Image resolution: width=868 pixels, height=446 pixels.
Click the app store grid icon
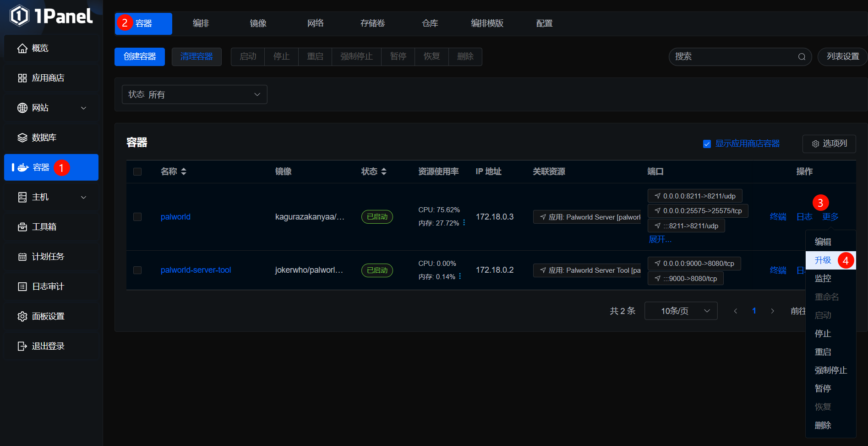tap(22, 78)
